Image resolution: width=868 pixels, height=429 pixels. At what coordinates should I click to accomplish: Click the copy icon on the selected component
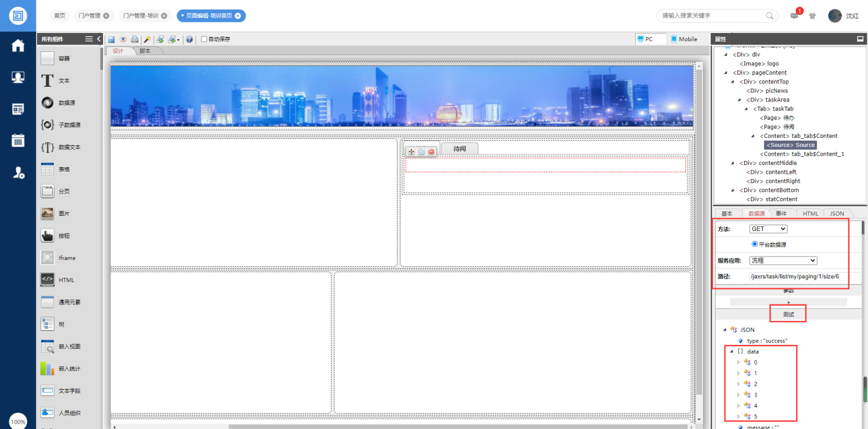(421, 152)
